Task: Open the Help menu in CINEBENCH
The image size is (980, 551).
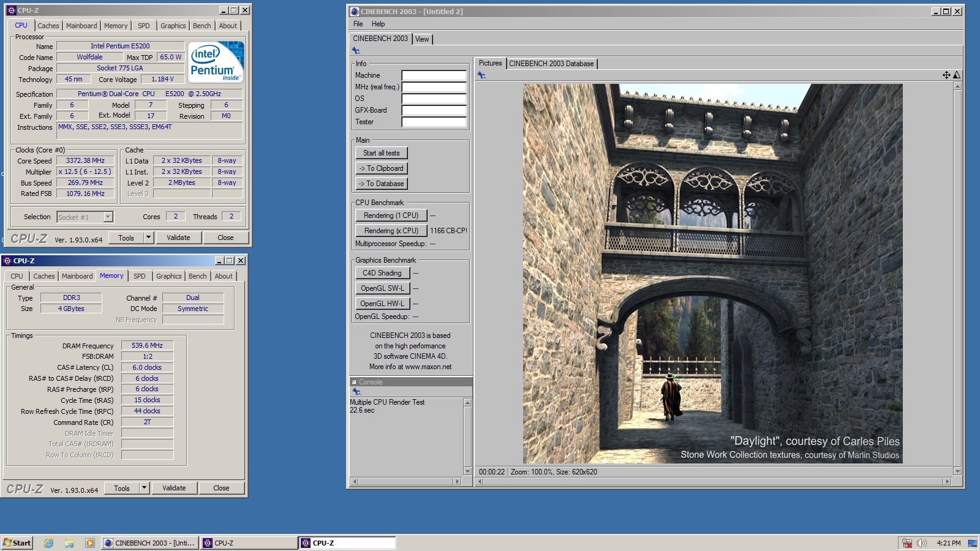Action: [379, 24]
